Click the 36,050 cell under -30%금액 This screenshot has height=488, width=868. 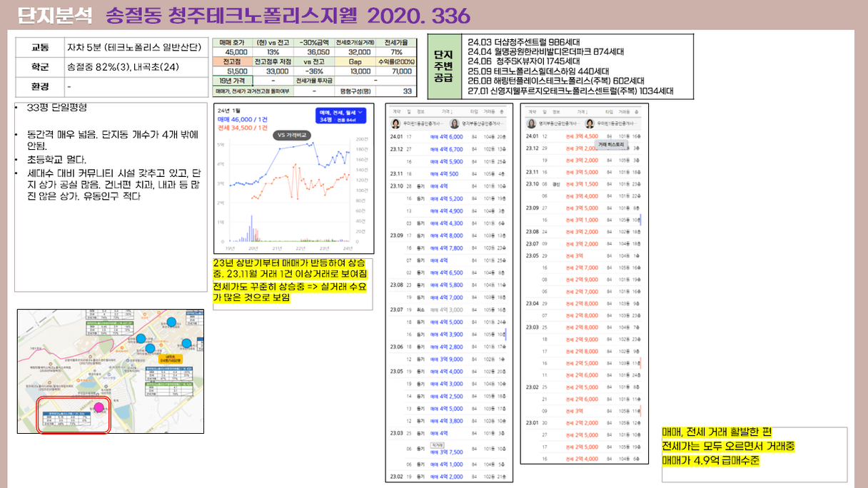click(313, 52)
